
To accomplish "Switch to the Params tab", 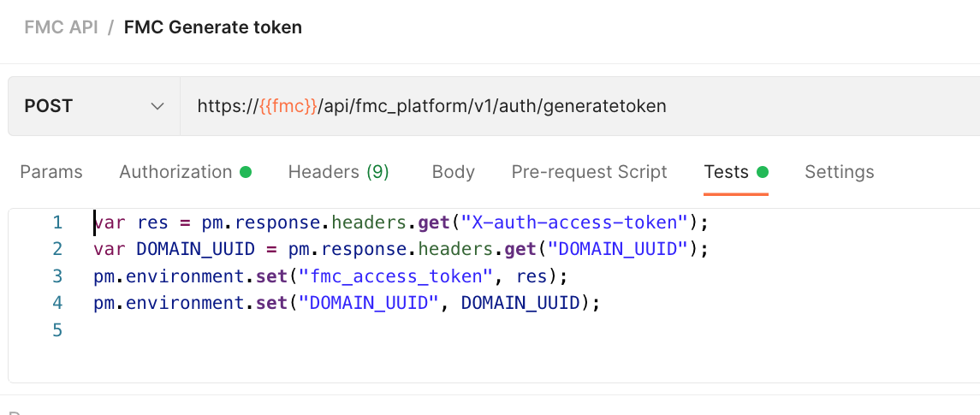I will click(51, 172).
